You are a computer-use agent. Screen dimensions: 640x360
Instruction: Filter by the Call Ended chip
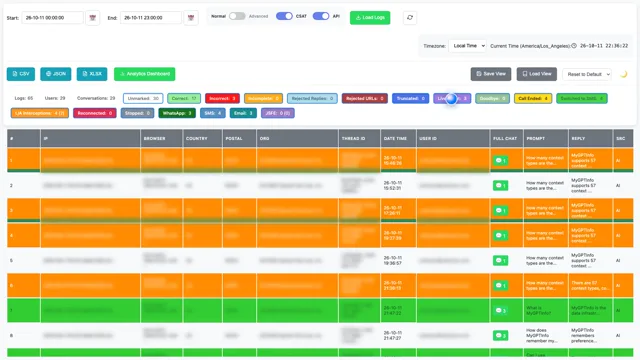pyautogui.click(x=533, y=98)
